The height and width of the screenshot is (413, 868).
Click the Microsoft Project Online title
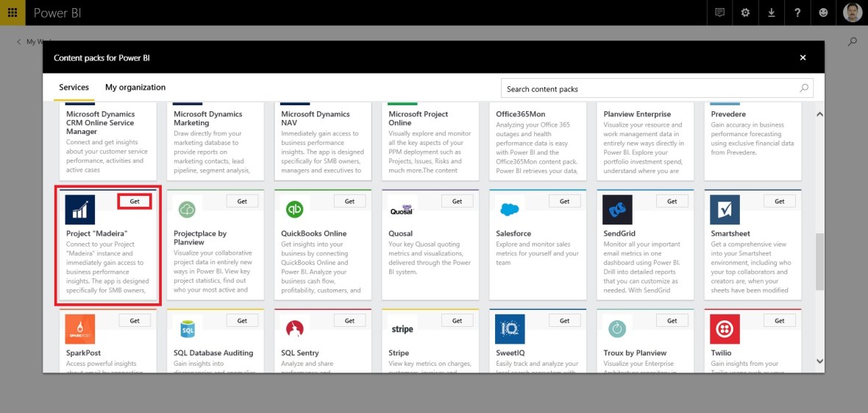pyautogui.click(x=419, y=118)
